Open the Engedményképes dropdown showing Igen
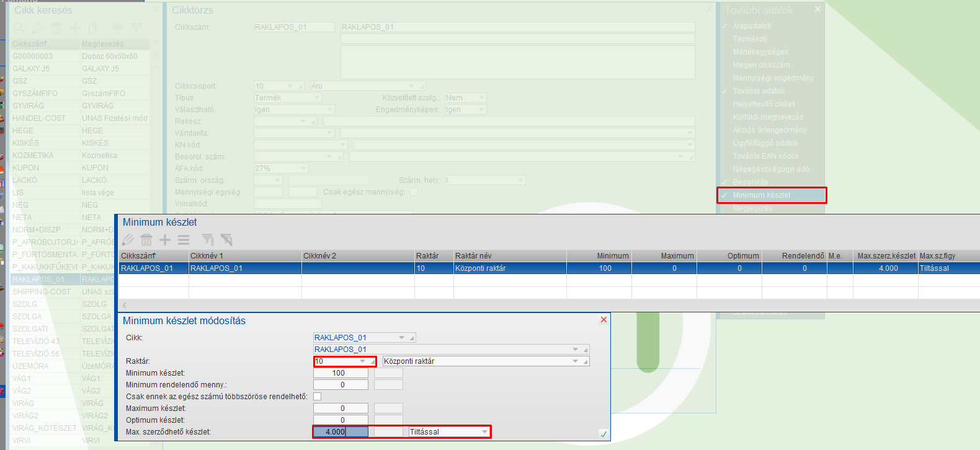Screen dimensions: 980x450 [481, 110]
